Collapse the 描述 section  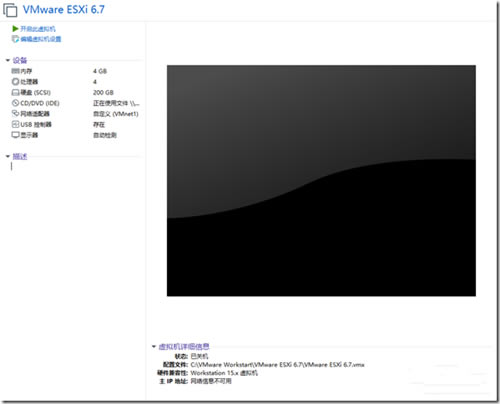point(8,156)
